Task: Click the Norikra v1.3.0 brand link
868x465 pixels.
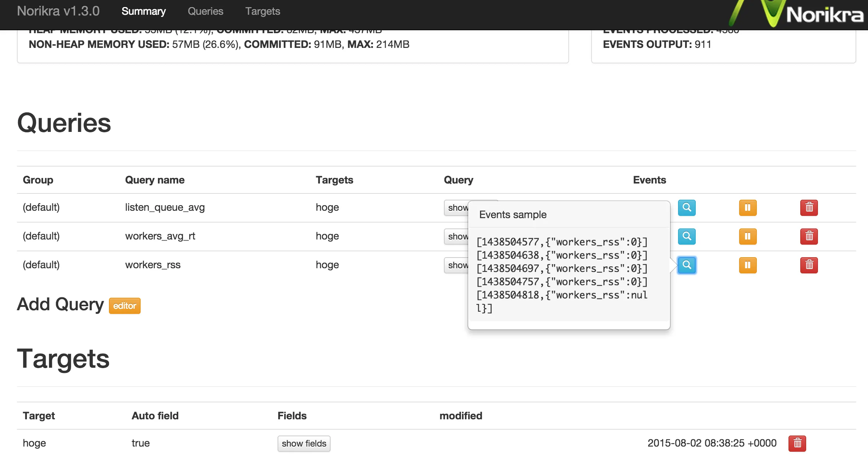Action: click(58, 11)
